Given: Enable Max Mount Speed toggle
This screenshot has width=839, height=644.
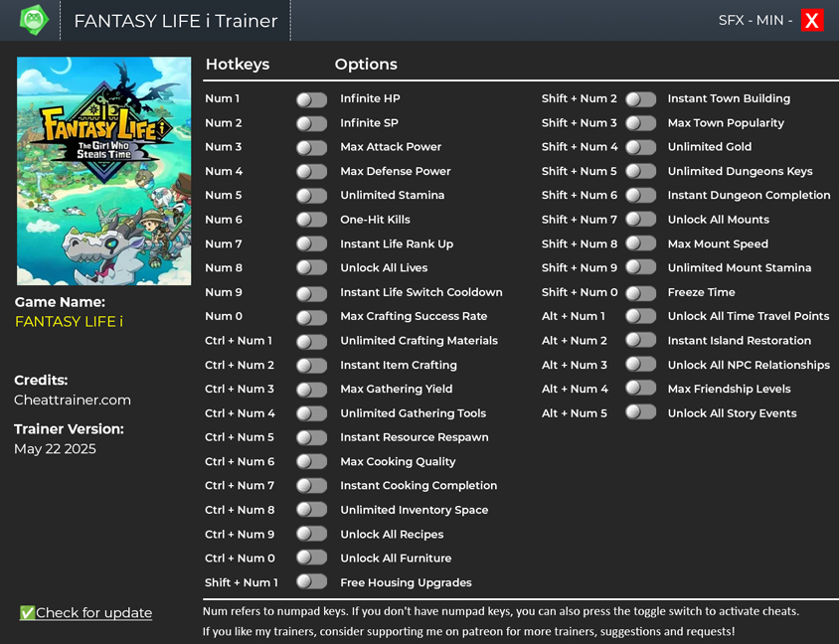Looking at the screenshot, I should coord(640,244).
